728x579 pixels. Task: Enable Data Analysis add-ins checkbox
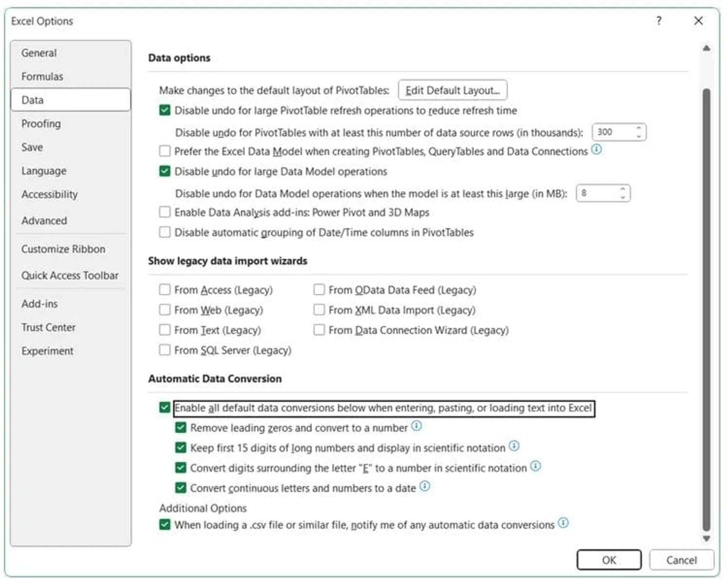[165, 212]
